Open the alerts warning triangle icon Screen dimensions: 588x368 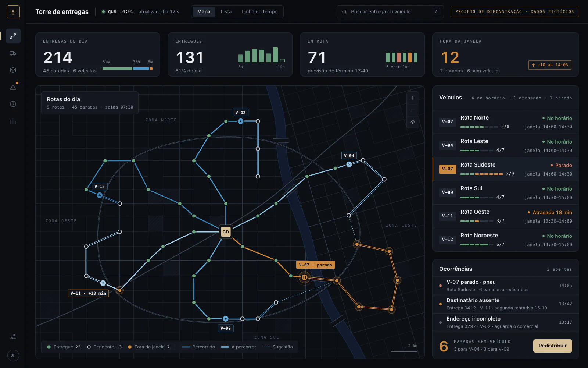pos(13,87)
